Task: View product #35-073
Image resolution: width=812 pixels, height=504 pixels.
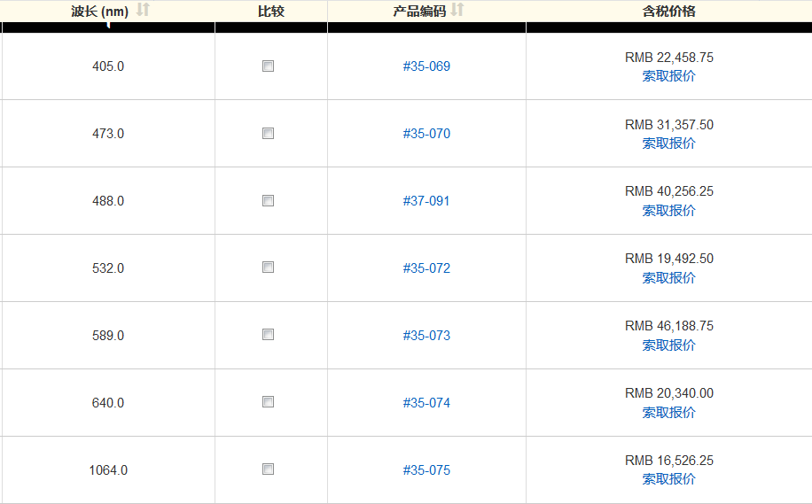Action: (426, 336)
